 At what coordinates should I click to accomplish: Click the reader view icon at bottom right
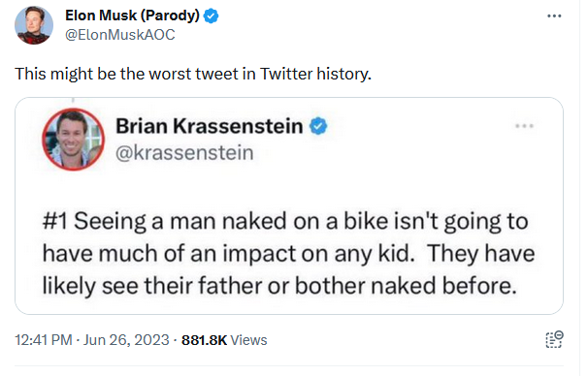554,340
